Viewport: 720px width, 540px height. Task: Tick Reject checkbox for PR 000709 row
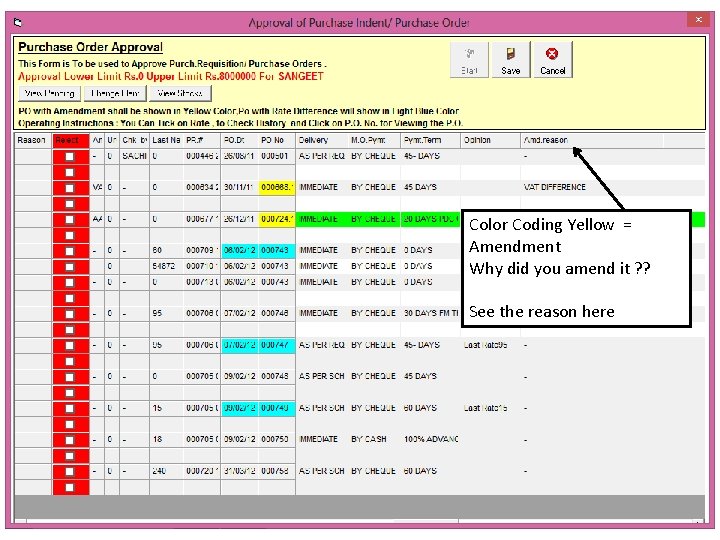pos(69,251)
